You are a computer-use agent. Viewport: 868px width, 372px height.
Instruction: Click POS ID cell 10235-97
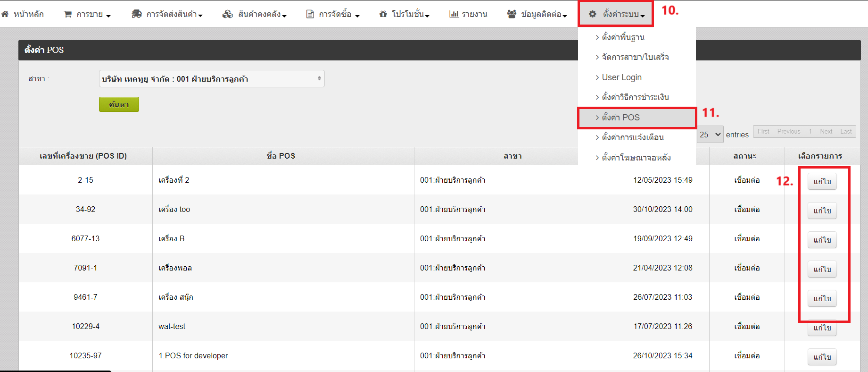85,355
